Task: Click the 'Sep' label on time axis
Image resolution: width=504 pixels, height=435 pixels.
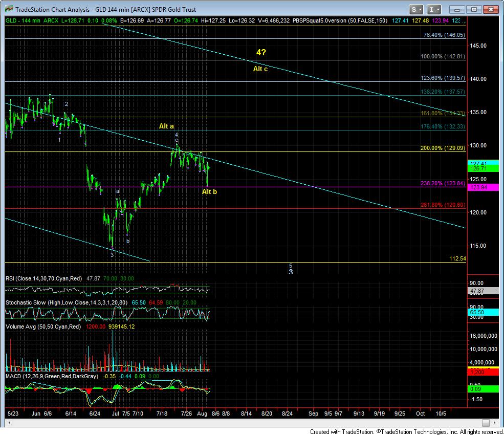Action: [x=313, y=414]
